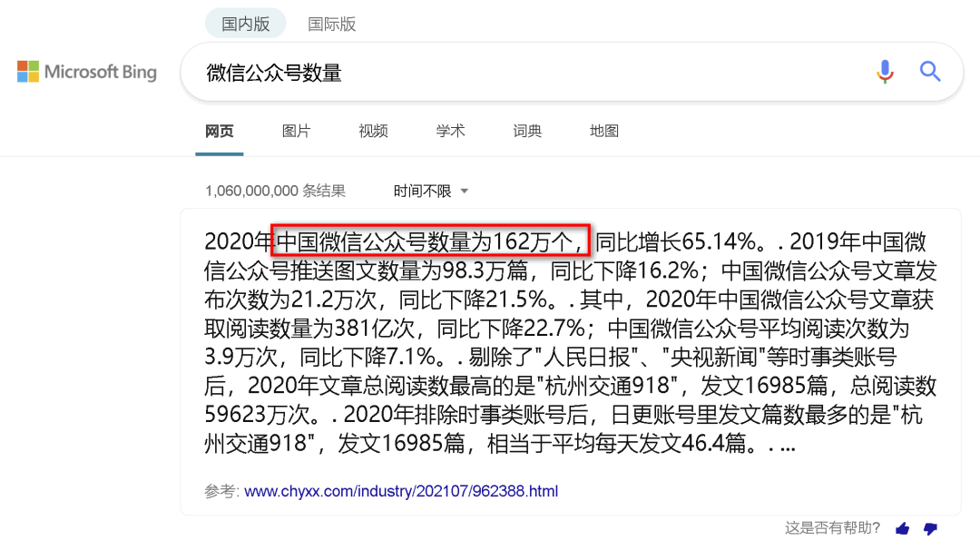Click the magnifying glass search icon

point(930,72)
